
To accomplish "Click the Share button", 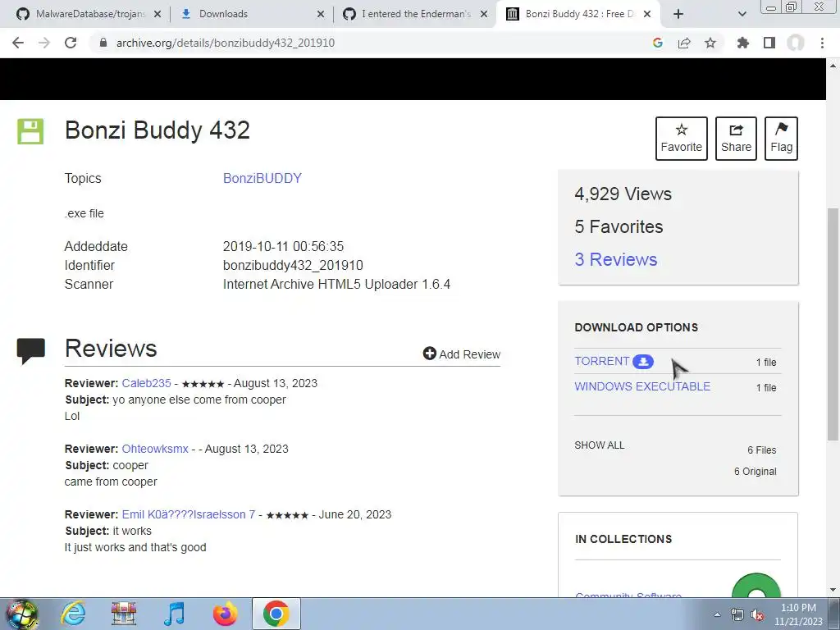I will click(x=736, y=138).
